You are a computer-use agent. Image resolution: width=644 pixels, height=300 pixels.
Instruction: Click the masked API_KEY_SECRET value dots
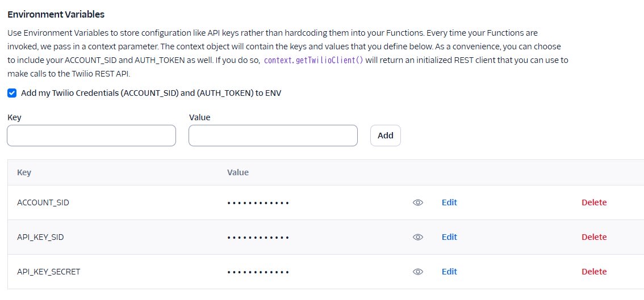258,272
